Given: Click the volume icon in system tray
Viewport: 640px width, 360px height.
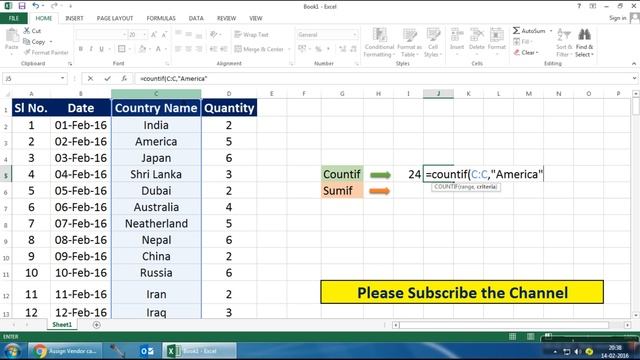Looking at the screenshot, I should tap(577, 351).
